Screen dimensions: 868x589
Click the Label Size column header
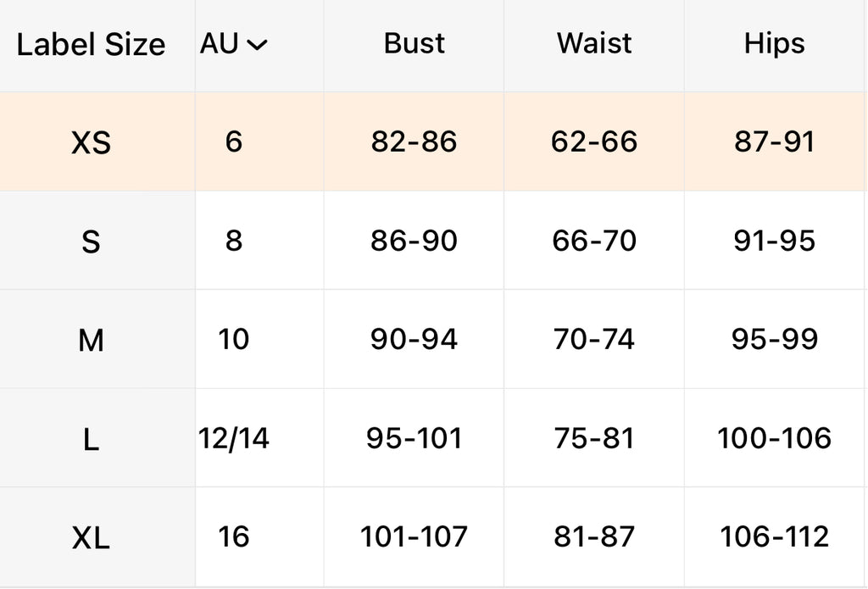91,45
